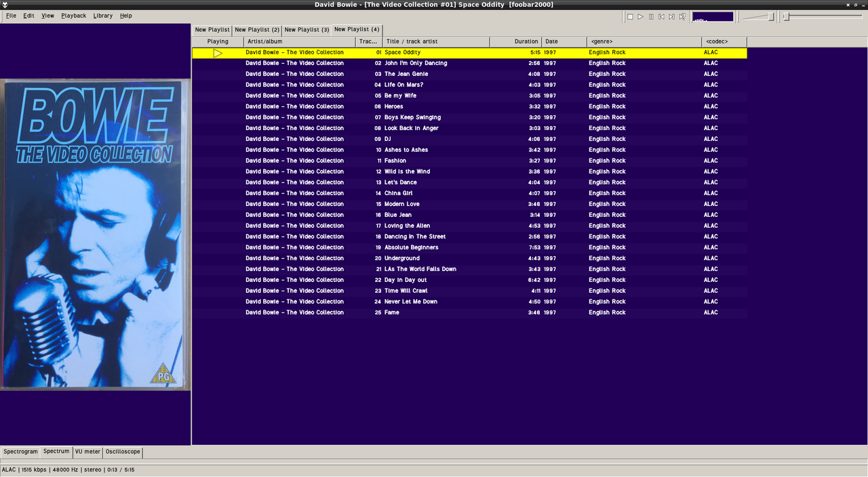Select the track 'Blue Jean'

(x=469, y=215)
